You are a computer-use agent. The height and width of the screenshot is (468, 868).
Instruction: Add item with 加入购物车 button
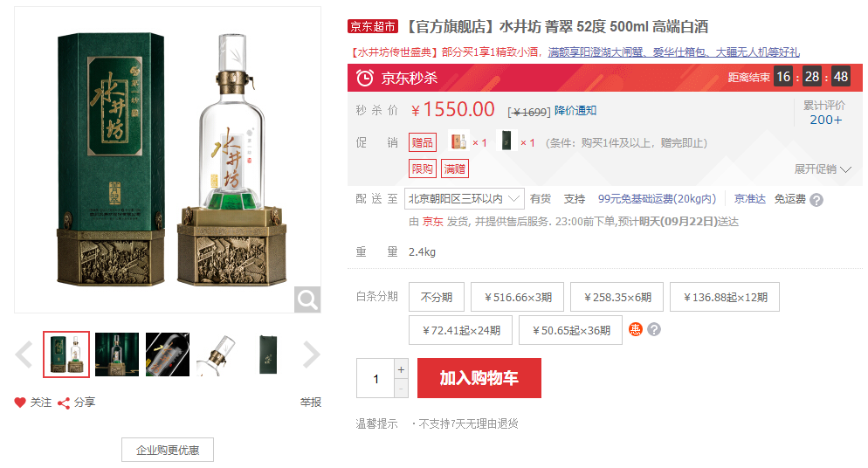click(479, 378)
